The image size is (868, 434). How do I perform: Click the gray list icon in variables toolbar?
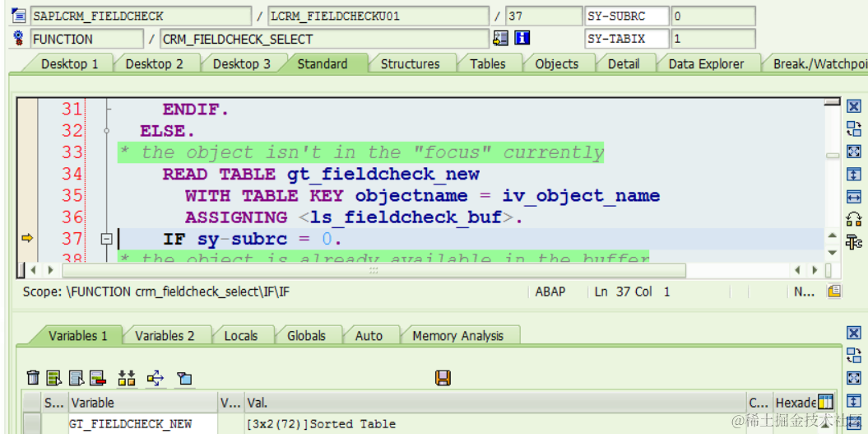coord(76,378)
